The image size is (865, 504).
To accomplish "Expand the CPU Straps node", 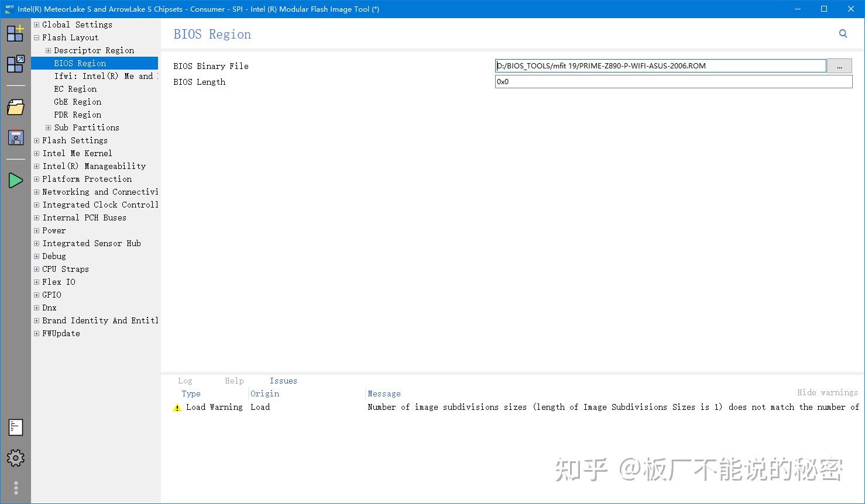I will 37,269.
